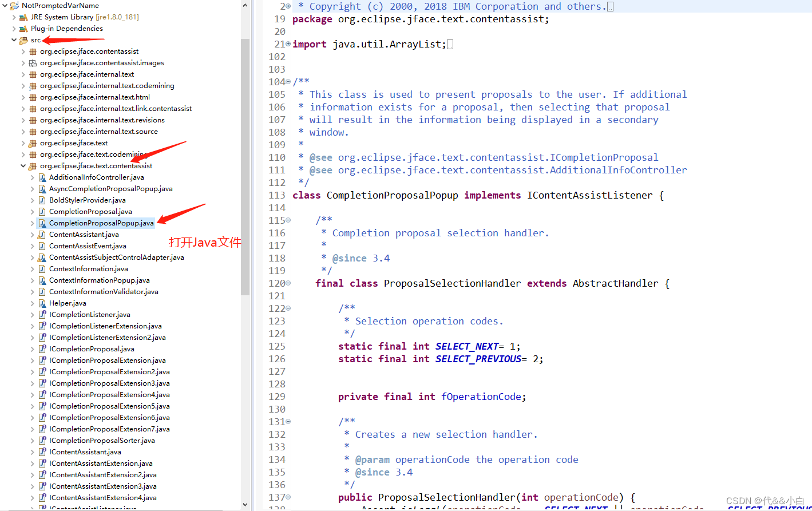
Task: Click the ContentAssistEvent.java file icon
Action: [x=42, y=246]
